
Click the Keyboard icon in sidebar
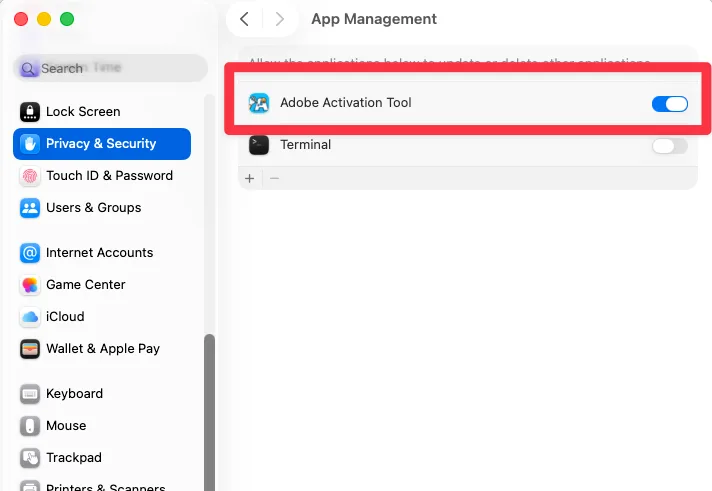30,394
